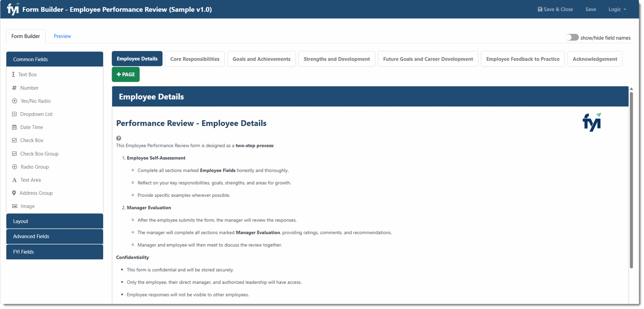
Task: Click the FYI logo in the header
Action: coord(13,9)
